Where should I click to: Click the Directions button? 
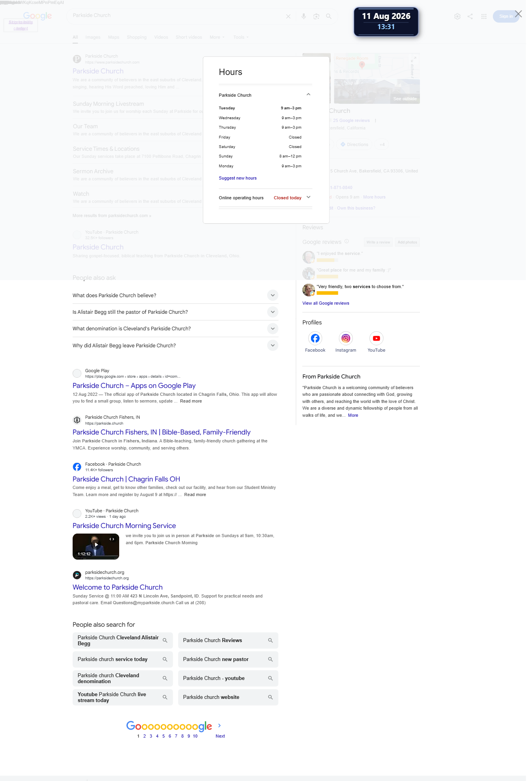[354, 144]
